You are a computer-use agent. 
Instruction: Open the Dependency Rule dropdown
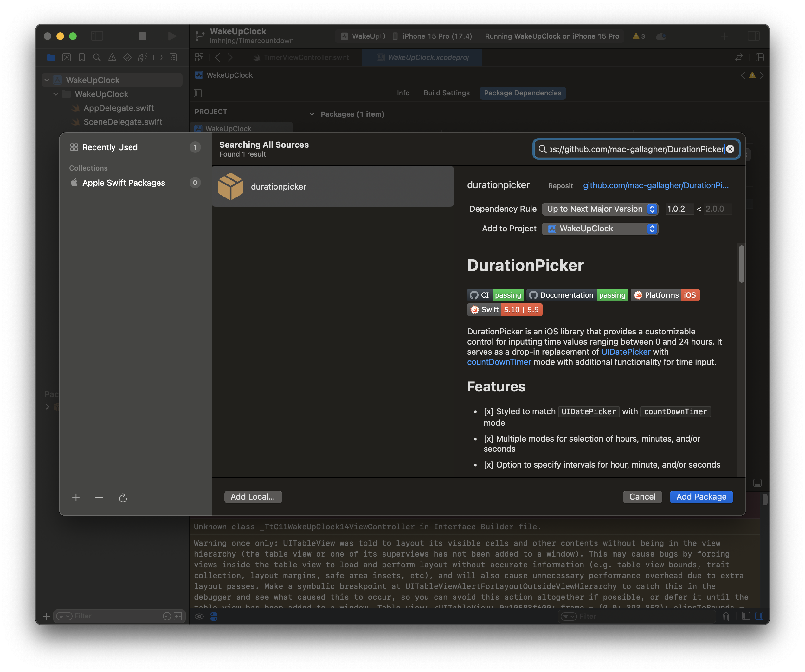click(x=600, y=209)
